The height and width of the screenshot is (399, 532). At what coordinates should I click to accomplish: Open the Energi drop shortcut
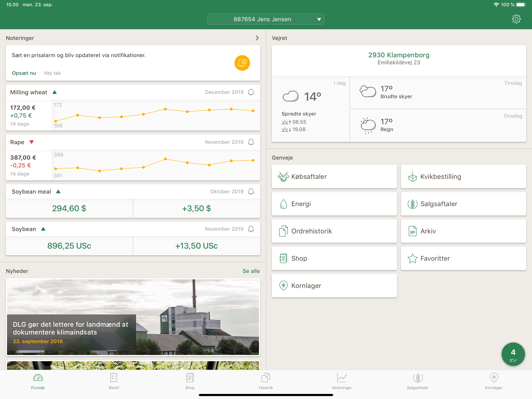334,204
